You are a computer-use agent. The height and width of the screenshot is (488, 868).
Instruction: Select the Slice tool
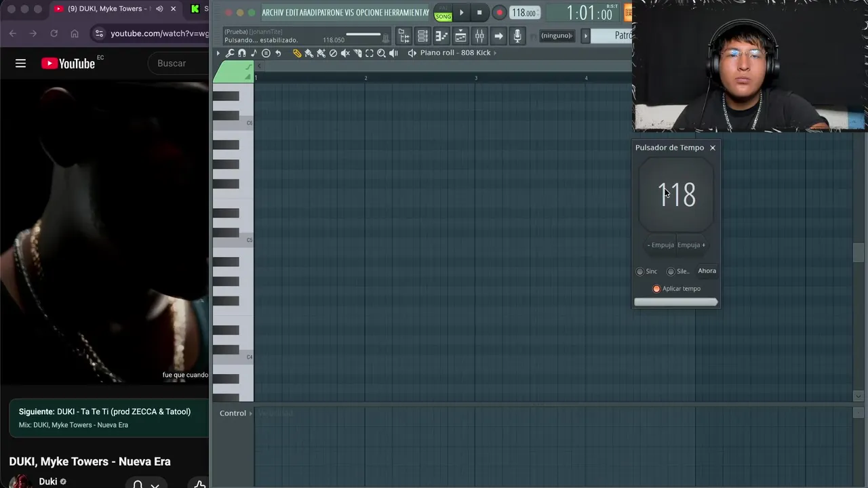pos(357,53)
